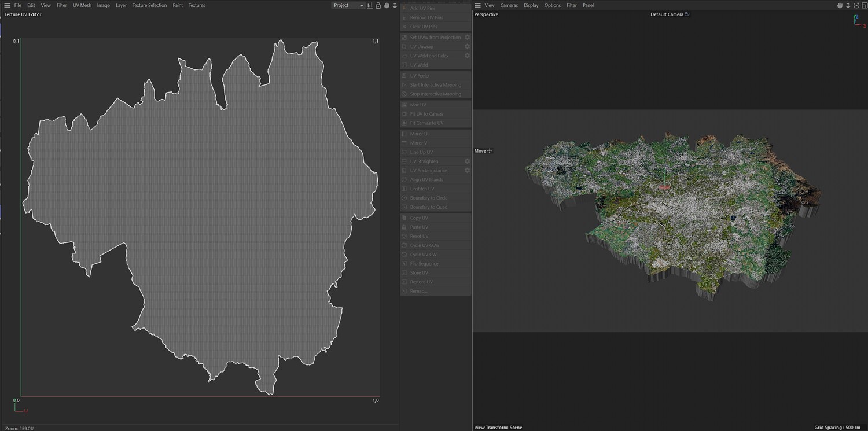Click the viewport pan hand icon
This screenshot has height=431, width=868.
click(x=840, y=5)
